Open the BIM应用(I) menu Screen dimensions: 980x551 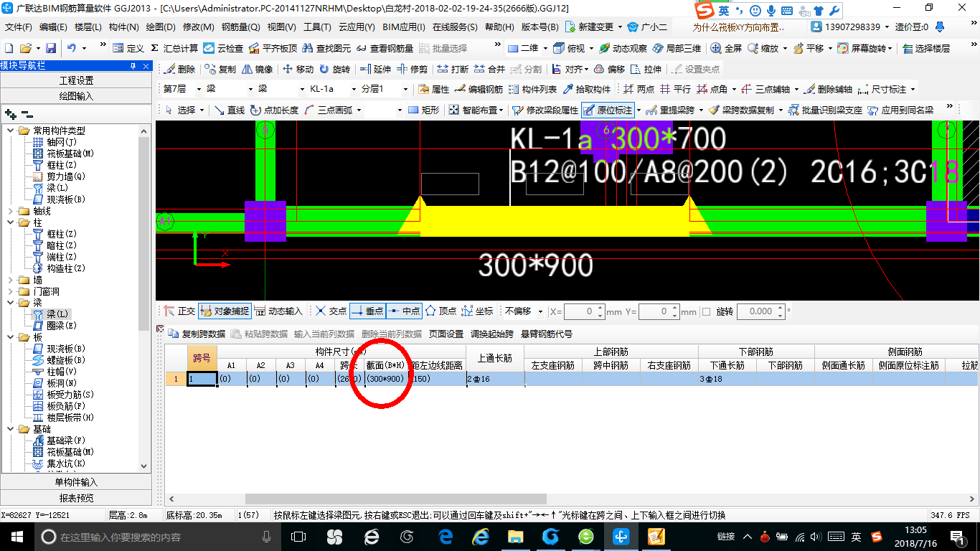[x=404, y=27]
